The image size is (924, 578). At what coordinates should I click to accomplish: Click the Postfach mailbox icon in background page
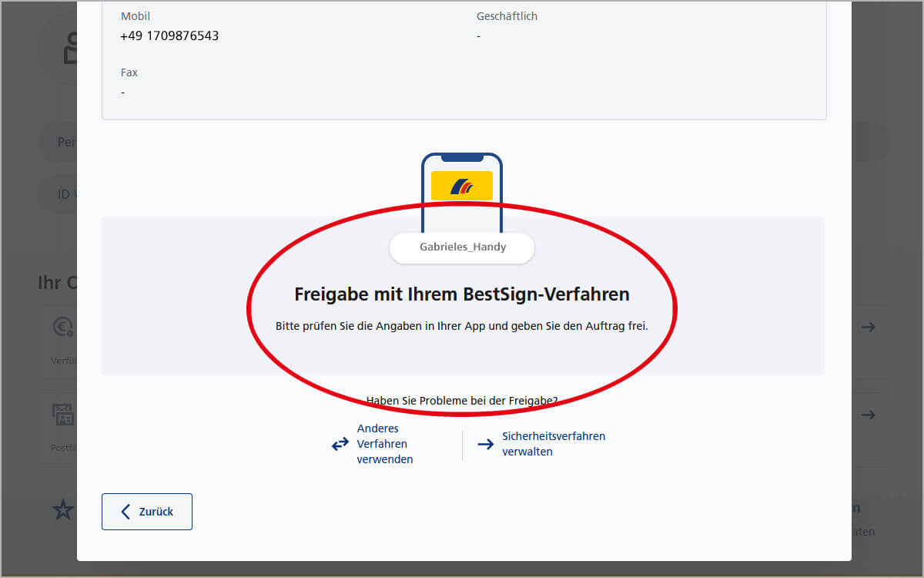click(63, 415)
